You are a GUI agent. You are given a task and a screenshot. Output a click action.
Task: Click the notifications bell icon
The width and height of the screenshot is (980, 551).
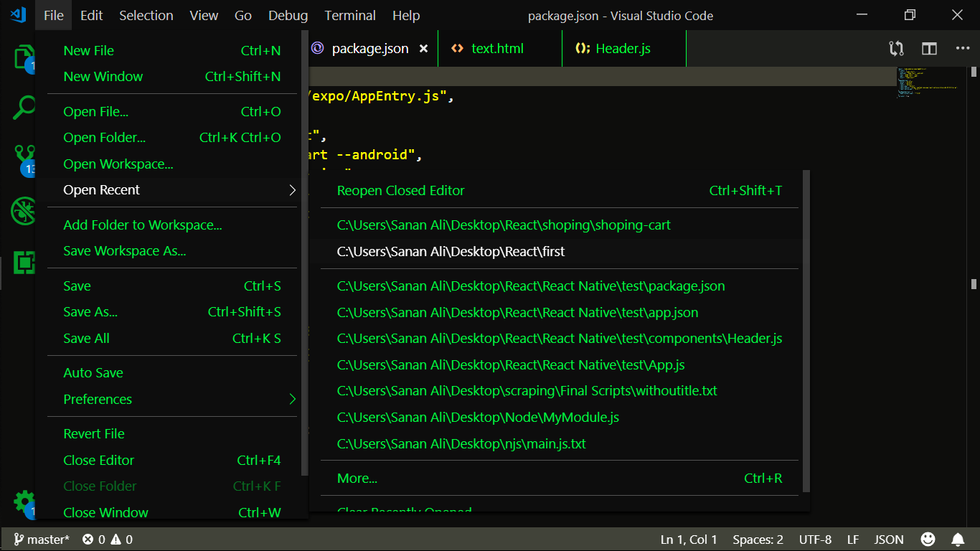[958, 539]
